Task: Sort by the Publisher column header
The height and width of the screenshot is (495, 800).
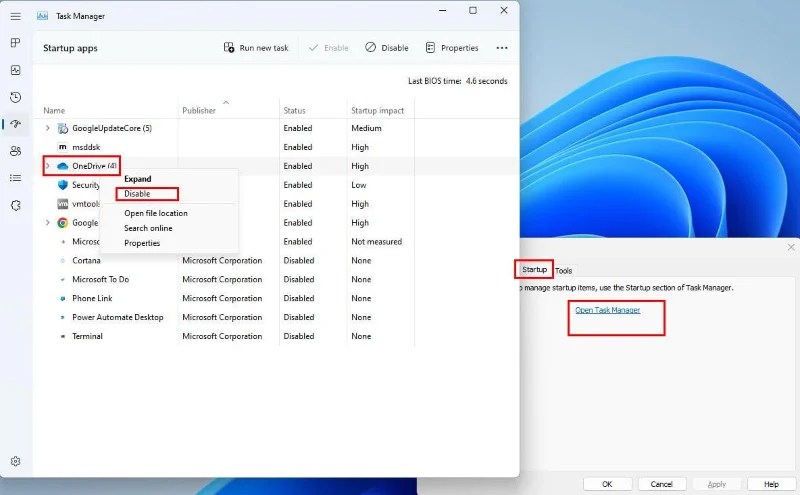Action: 199,110
